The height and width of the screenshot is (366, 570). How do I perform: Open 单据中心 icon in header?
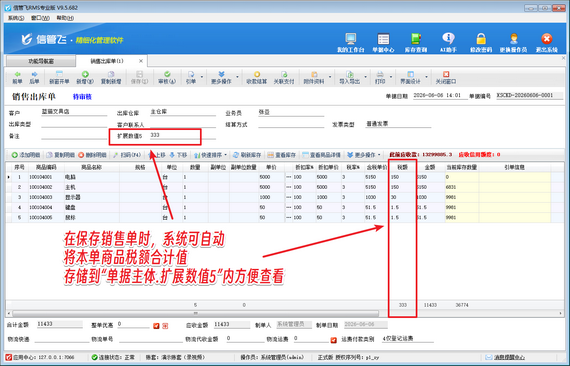click(x=383, y=43)
